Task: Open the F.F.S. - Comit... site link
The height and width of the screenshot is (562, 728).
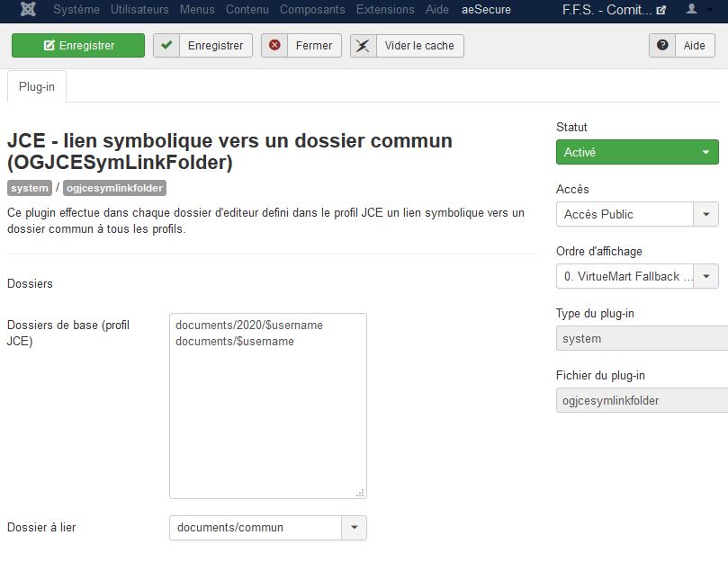Action: click(x=607, y=10)
